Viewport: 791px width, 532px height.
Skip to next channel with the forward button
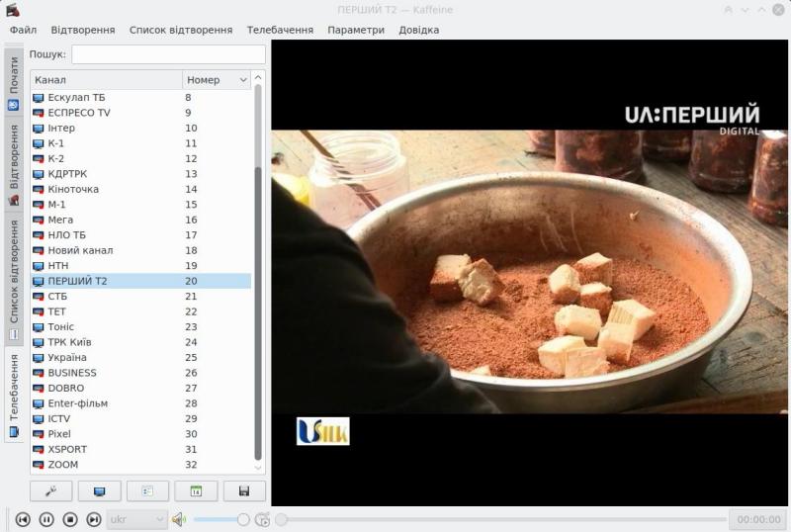click(x=94, y=519)
